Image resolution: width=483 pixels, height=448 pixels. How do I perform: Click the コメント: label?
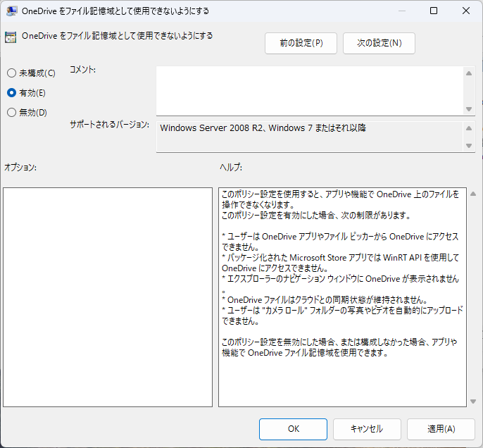click(x=82, y=70)
